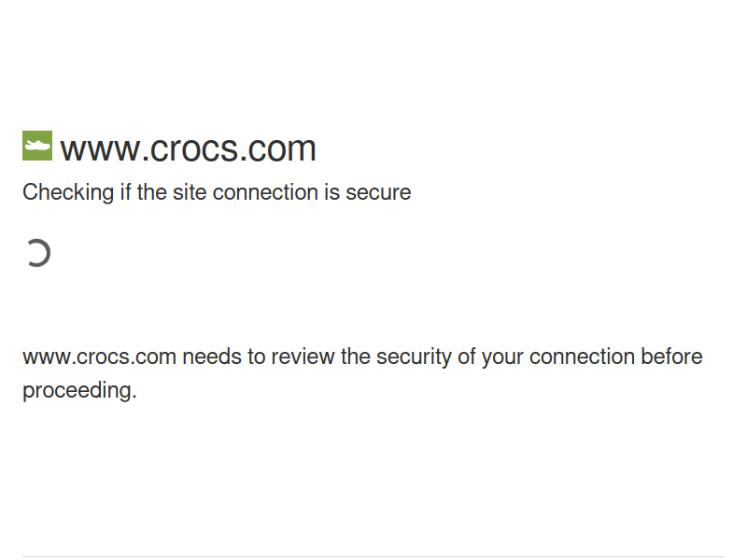Viewport: 747px width, 560px height.
Task: Click the word 'before' in the paragraph
Action: click(x=671, y=357)
